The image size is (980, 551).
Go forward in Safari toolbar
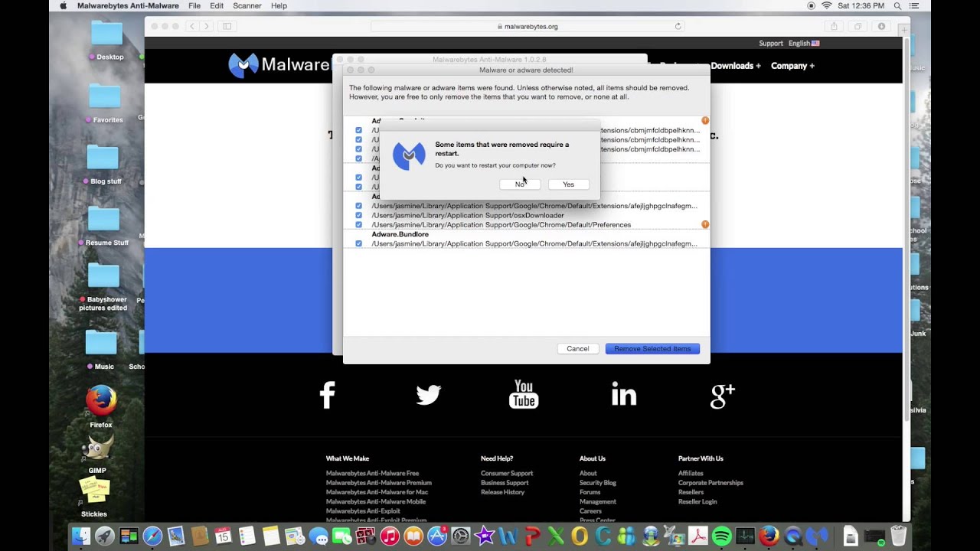(x=206, y=26)
